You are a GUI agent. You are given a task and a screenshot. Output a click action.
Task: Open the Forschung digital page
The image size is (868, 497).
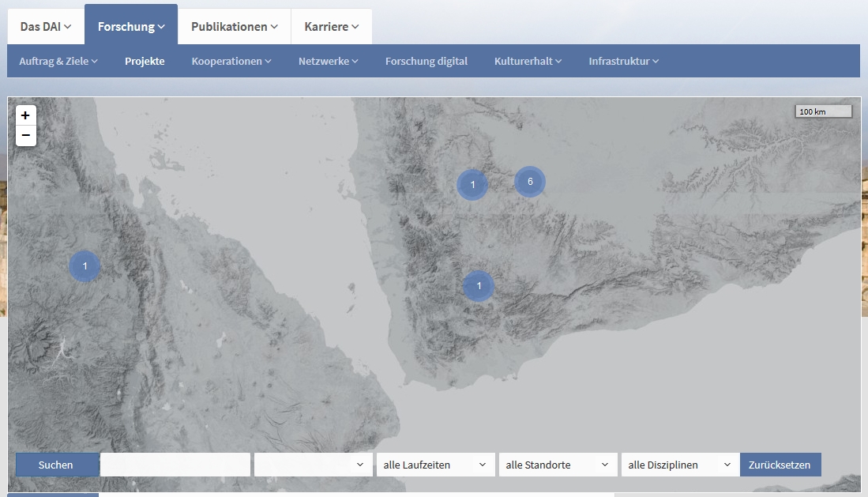(426, 61)
